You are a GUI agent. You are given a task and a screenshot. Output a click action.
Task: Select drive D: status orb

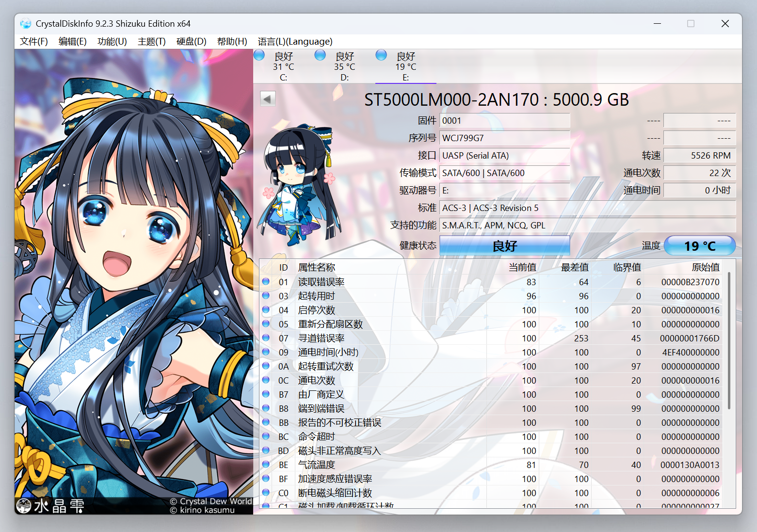[320, 55]
